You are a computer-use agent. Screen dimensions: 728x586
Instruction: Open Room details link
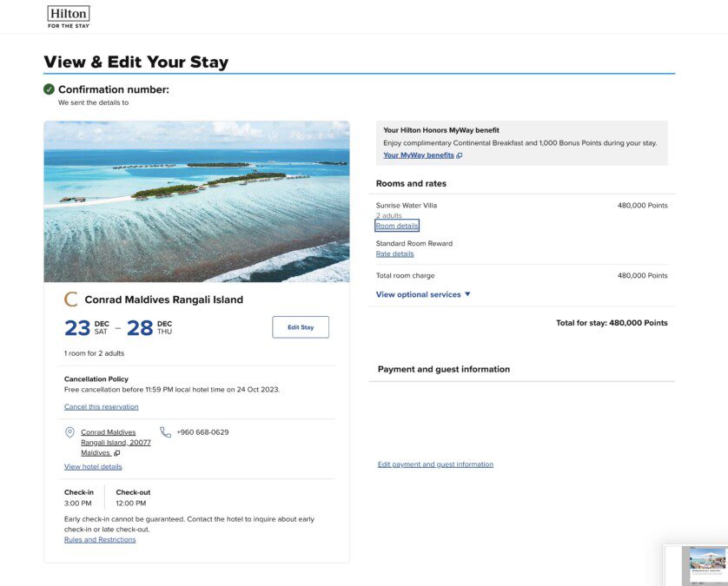pos(397,226)
